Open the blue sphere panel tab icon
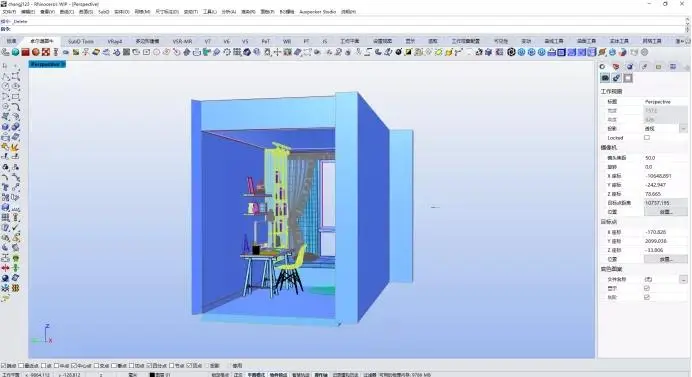 tap(630, 67)
